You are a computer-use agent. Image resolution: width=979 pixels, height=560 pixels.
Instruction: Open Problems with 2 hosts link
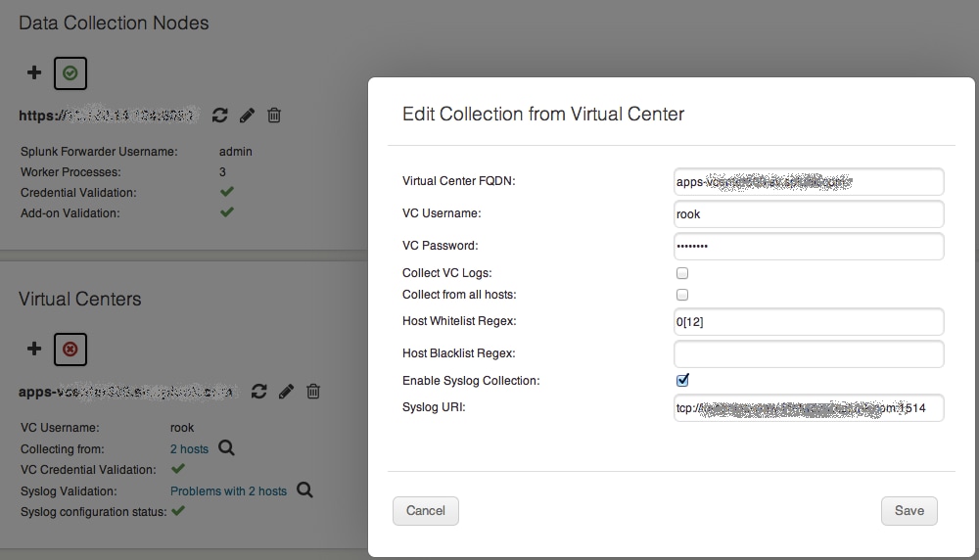point(228,491)
